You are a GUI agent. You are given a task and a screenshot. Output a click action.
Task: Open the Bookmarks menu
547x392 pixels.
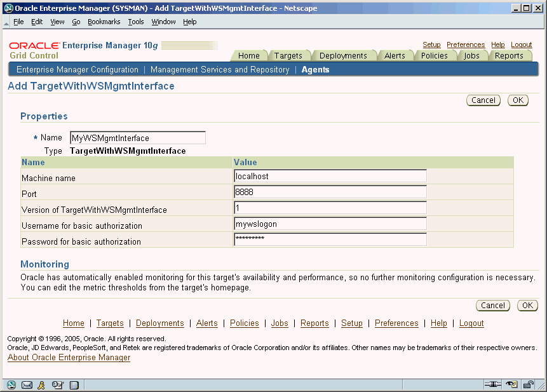(x=104, y=22)
